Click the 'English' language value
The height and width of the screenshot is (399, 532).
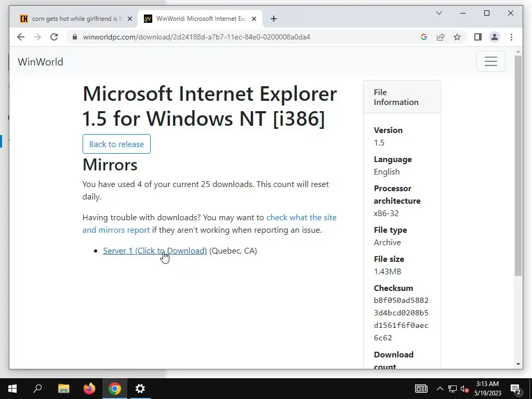click(x=387, y=171)
